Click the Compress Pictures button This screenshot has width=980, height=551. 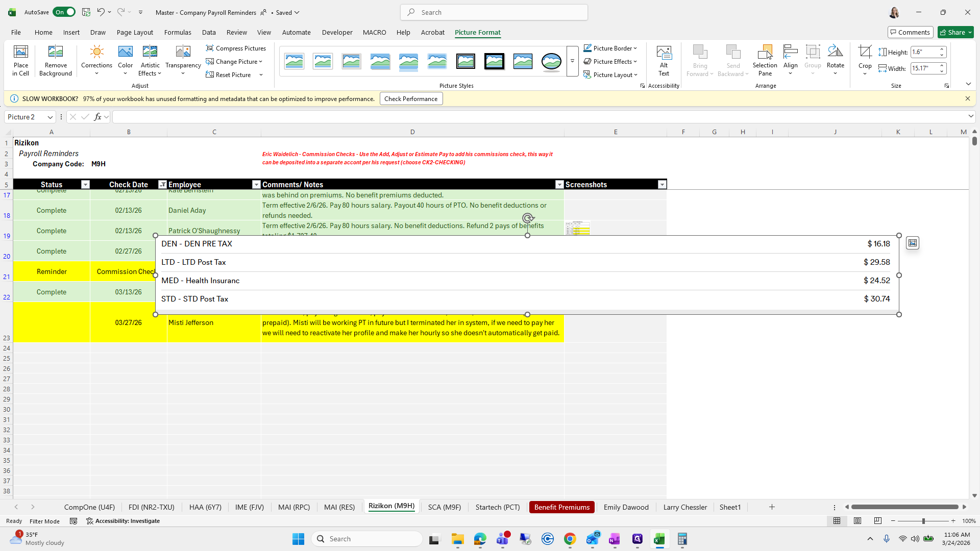[x=236, y=48]
